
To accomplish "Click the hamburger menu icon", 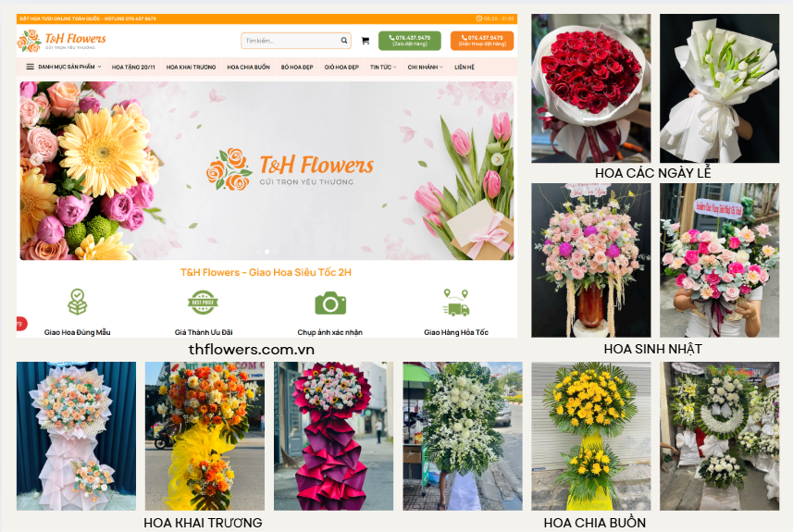I will coord(30,67).
